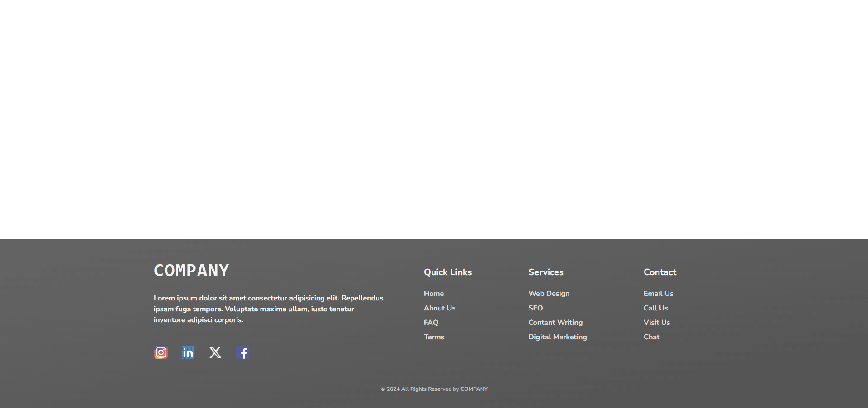Open the Facebook social icon
This screenshot has width=868, height=408.
tap(242, 352)
